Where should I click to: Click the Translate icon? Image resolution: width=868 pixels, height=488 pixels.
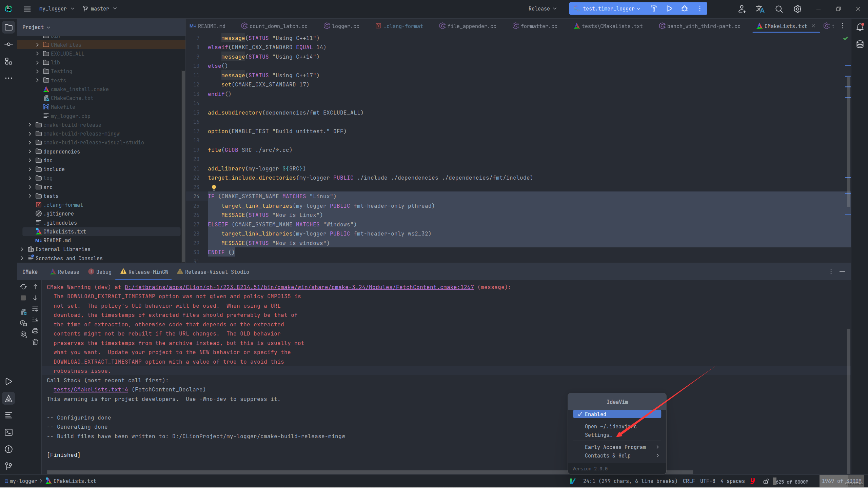pos(760,9)
